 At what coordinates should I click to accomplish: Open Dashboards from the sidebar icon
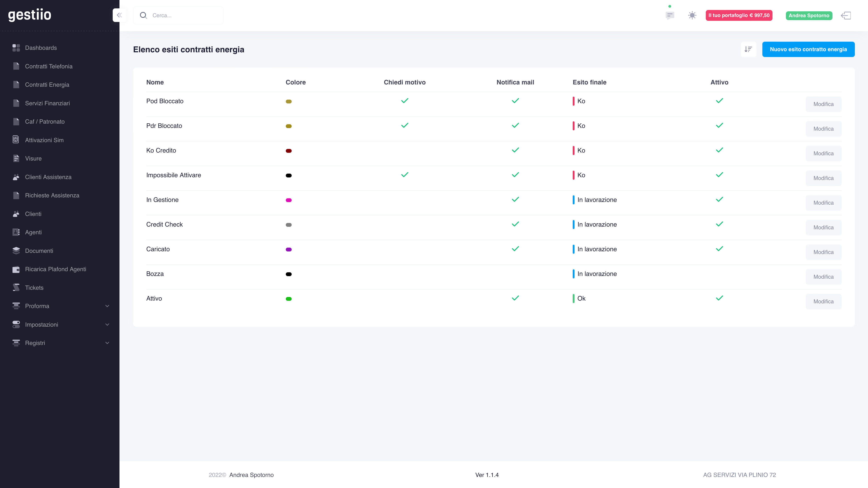pyautogui.click(x=16, y=48)
